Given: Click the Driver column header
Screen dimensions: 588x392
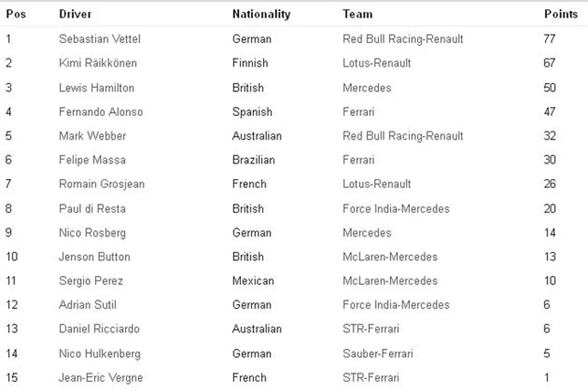Looking at the screenshot, I should click(x=75, y=15).
